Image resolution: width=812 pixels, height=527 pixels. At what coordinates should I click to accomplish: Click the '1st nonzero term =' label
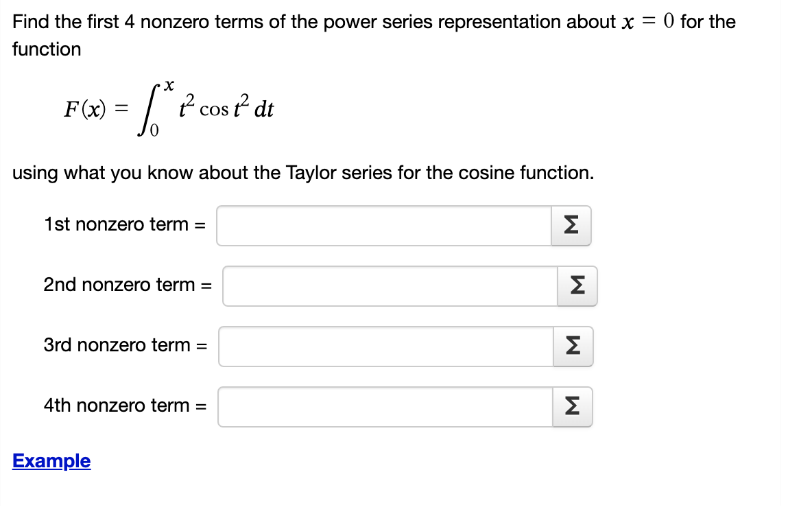click(x=123, y=224)
